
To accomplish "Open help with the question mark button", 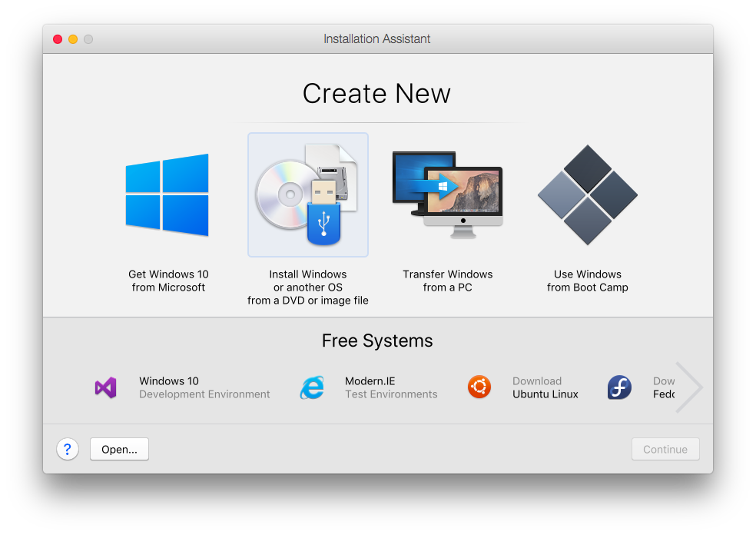I will point(68,450).
